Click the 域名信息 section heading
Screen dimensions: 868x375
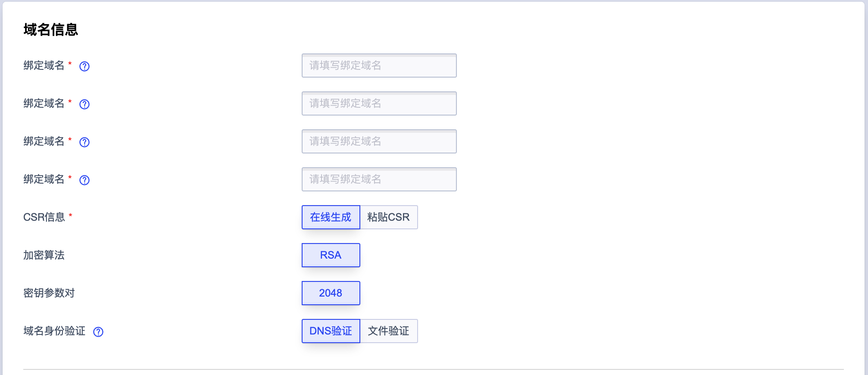tap(51, 30)
